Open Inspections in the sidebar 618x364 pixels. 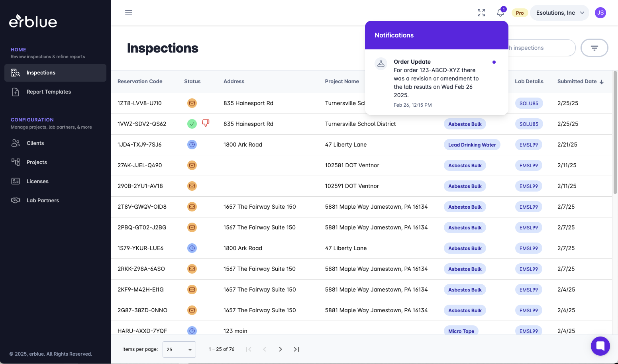click(x=55, y=73)
